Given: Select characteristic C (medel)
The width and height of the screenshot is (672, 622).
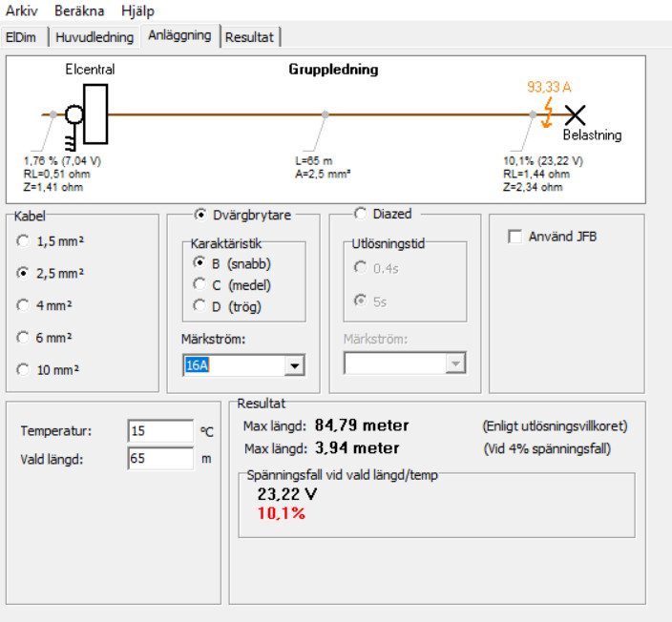Looking at the screenshot, I should click(x=199, y=284).
